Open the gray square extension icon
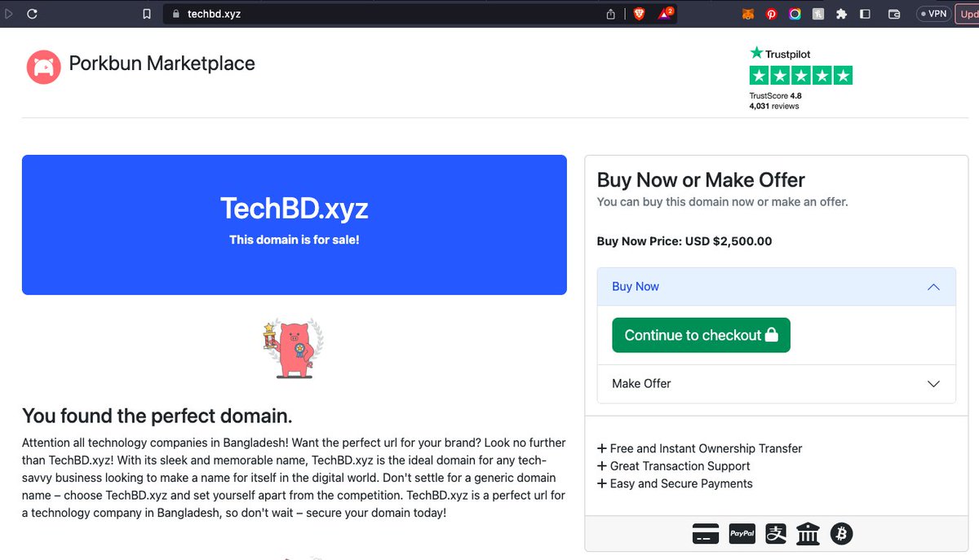 point(818,14)
